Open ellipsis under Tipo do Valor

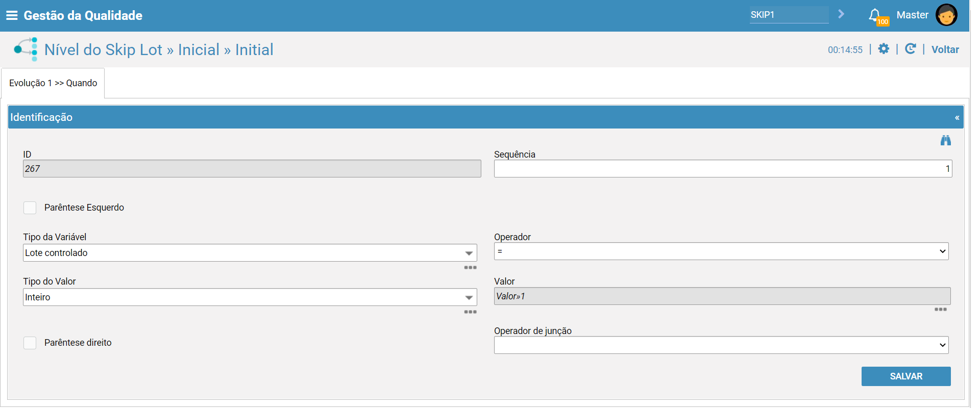coord(470,312)
